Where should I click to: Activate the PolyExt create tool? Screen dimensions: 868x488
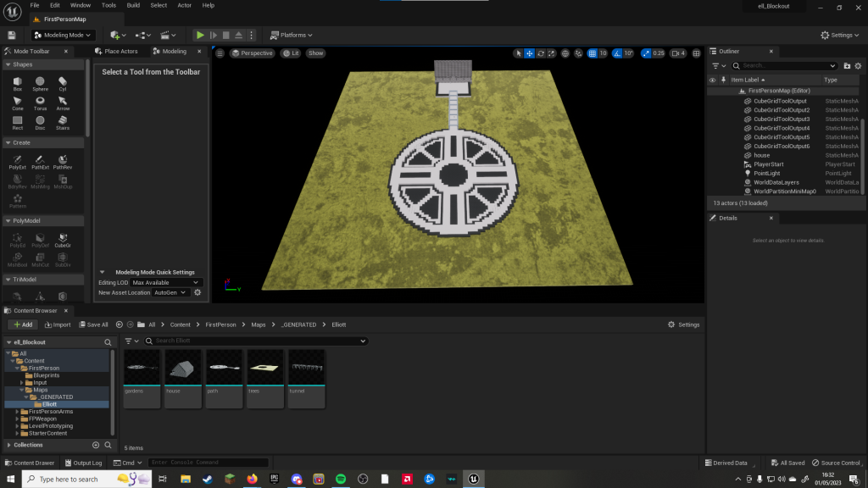pos(18,160)
